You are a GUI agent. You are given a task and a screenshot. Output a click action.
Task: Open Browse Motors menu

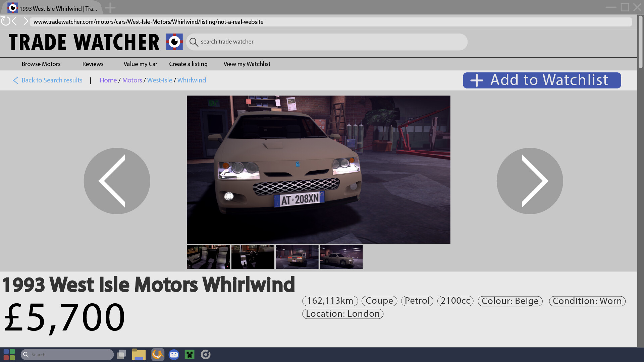click(x=41, y=64)
